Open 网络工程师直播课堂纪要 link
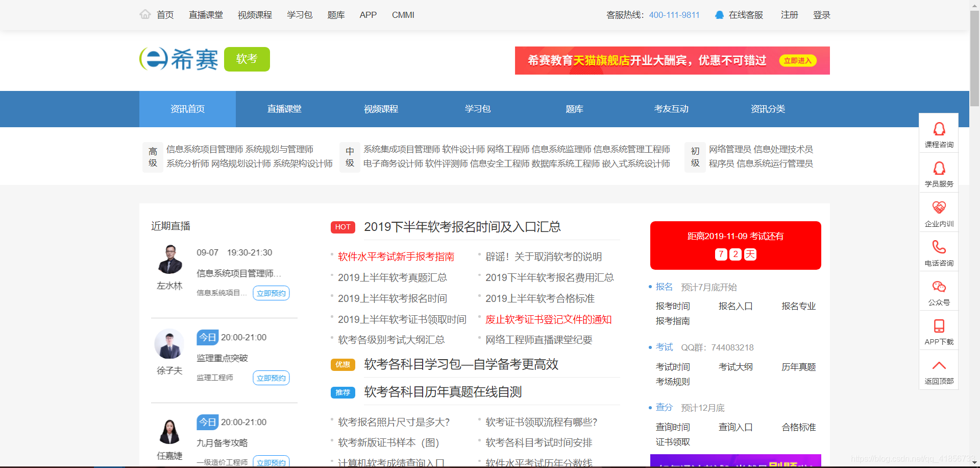The image size is (980, 468). tap(539, 340)
